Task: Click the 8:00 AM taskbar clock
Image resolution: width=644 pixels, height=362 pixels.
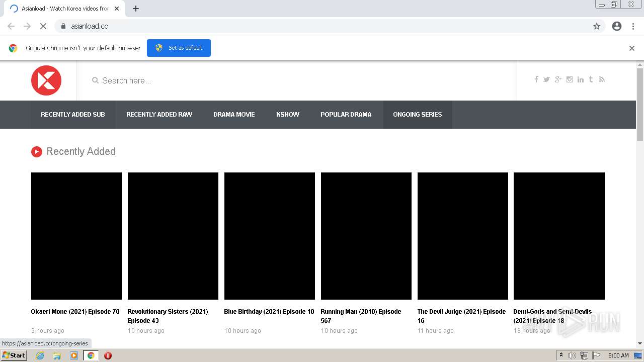Action: tap(618, 355)
